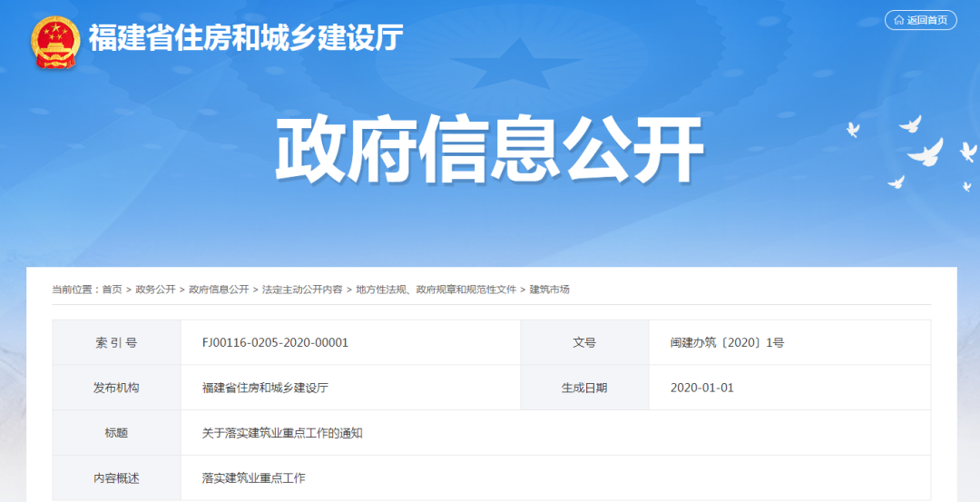Open 地方性法规、政府规章和规范性文件 breadcrumb link

tap(436, 290)
